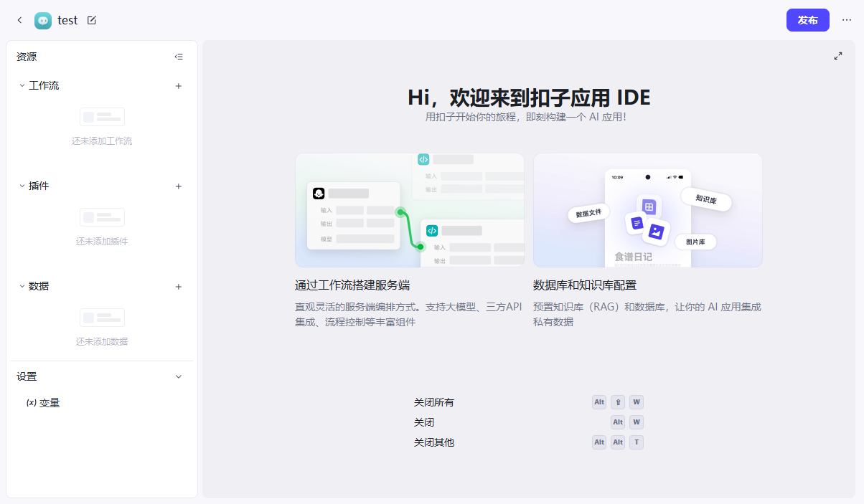Viewport: 864px width, 504px height.
Task: Click the expand fullscreen icon above the canvas
Action: pos(837,55)
